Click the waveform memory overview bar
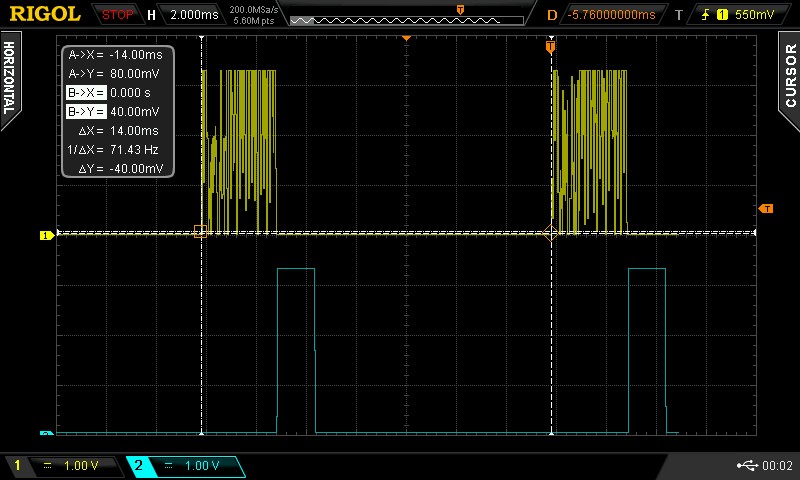Image resolution: width=800 pixels, height=480 pixels. point(407,20)
